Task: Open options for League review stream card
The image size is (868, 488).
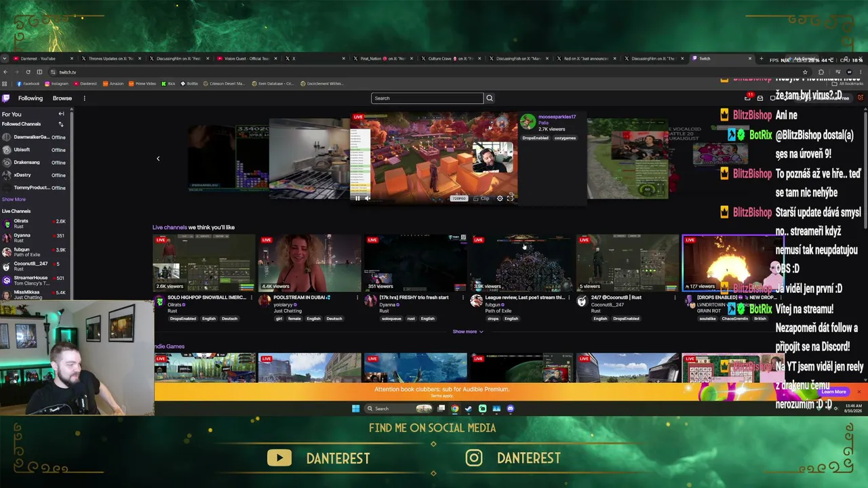Action: pos(569,298)
